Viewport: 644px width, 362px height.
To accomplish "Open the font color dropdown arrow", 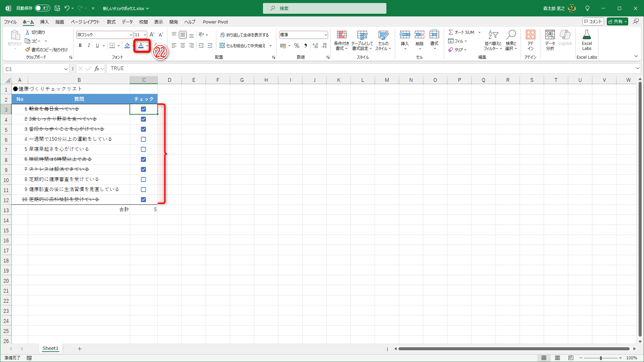I will [x=147, y=46].
